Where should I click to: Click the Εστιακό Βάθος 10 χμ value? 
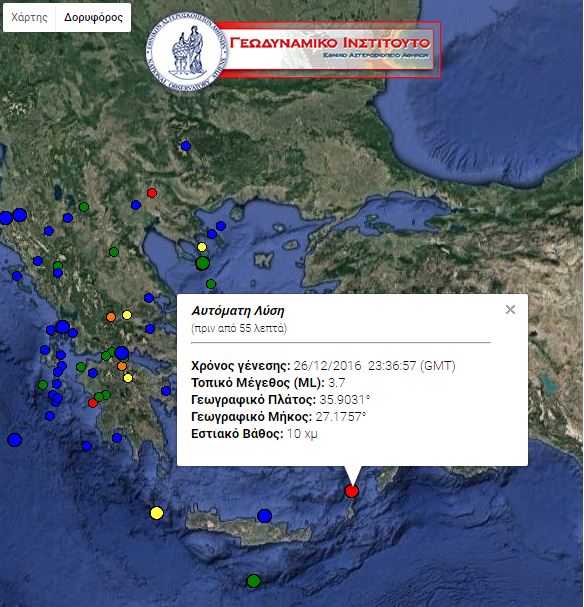point(302,434)
